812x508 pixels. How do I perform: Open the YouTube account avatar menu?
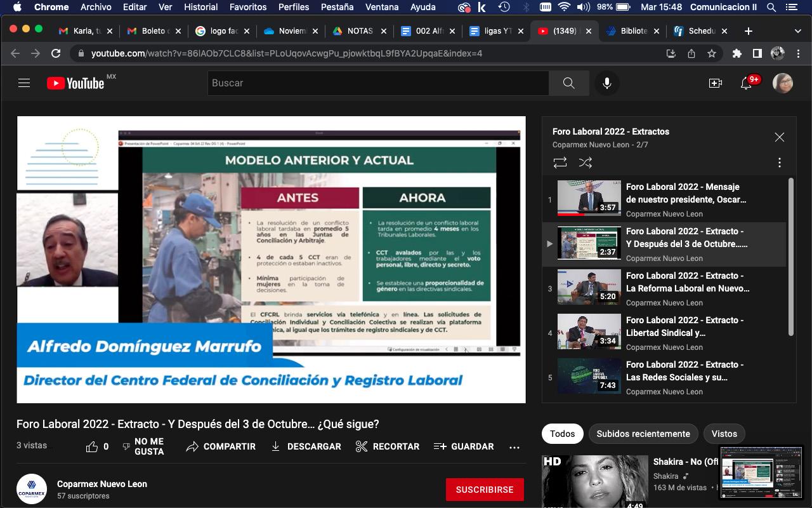(x=783, y=83)
